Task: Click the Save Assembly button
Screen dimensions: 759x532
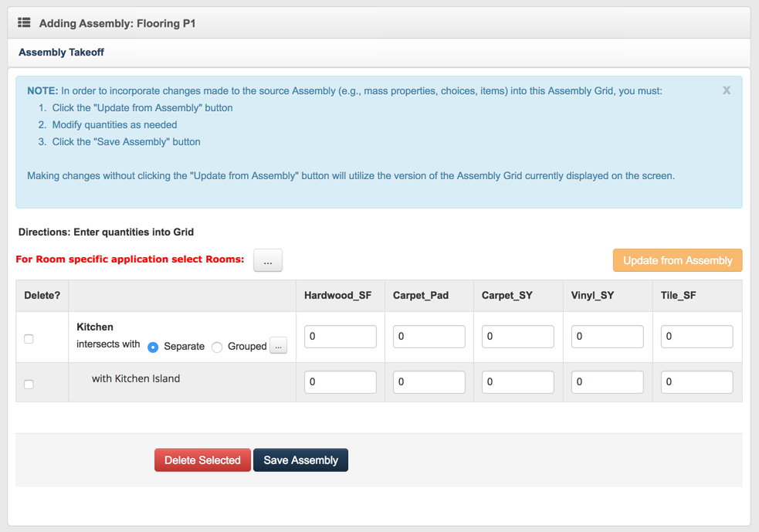Action: click(x=300, y=460)
